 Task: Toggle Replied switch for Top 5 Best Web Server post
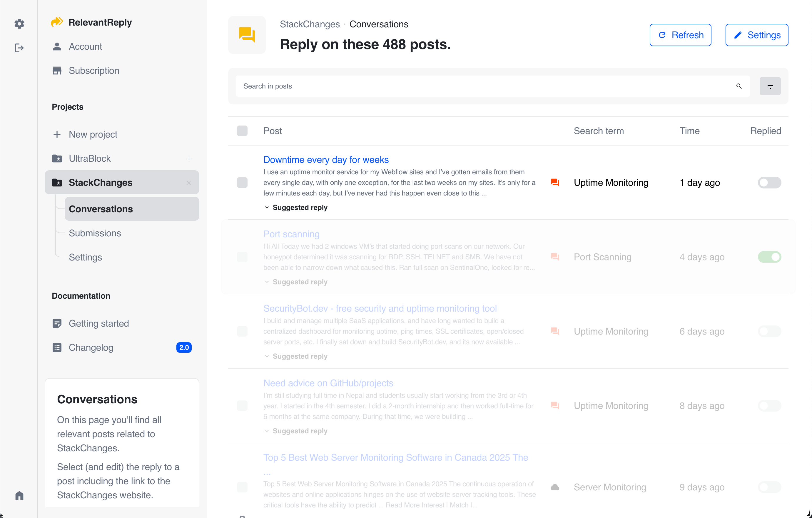[x=769, y=487]
